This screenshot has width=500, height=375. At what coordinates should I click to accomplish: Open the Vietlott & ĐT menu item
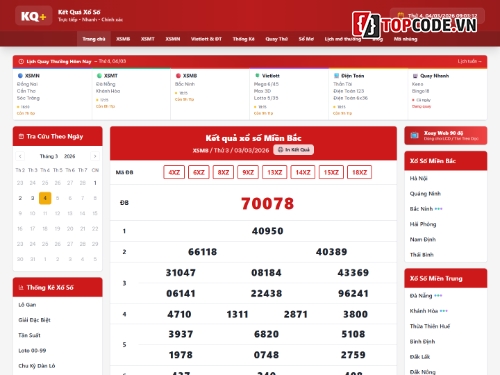(x=206, y=39)
